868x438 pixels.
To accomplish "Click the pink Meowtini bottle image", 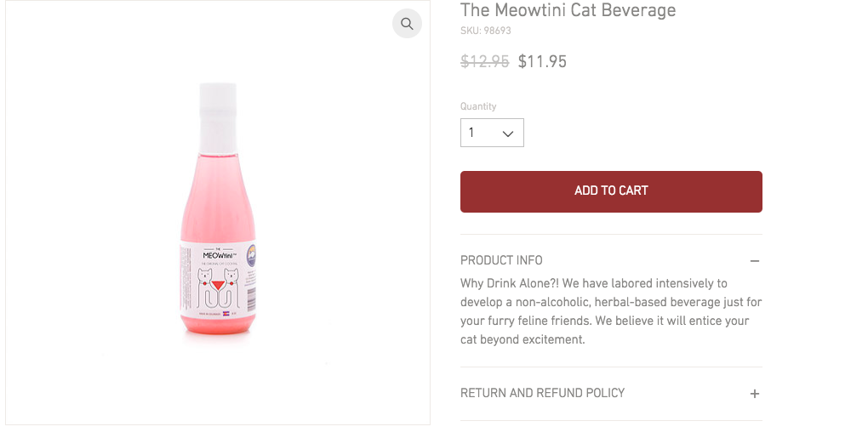I will 218,208.
